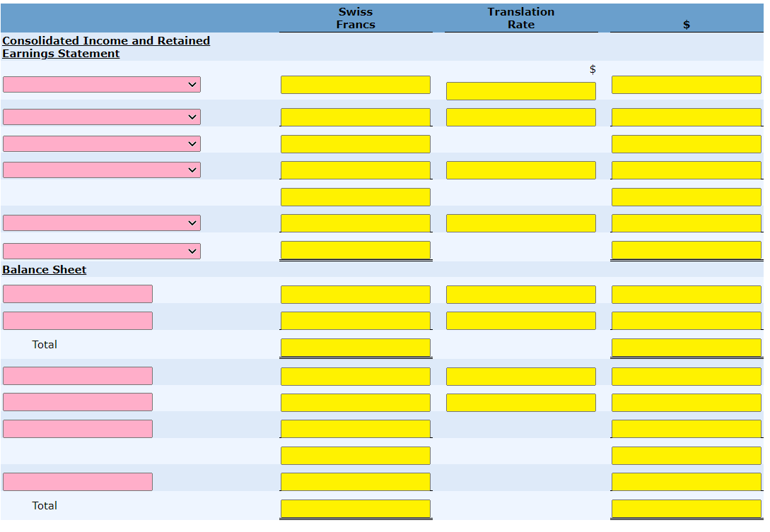Select Swiss Francs field beside fourth Balance Sheet account field

(356, 403)
